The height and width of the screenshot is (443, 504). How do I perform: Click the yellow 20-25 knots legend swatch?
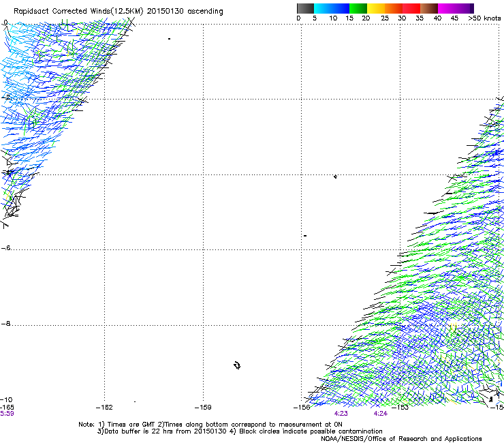pos(376,8)
